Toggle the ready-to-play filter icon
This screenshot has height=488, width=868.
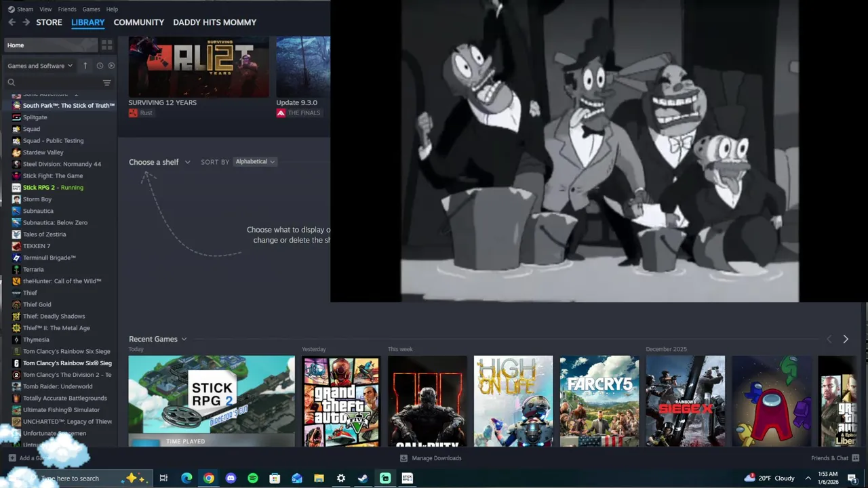111,66
